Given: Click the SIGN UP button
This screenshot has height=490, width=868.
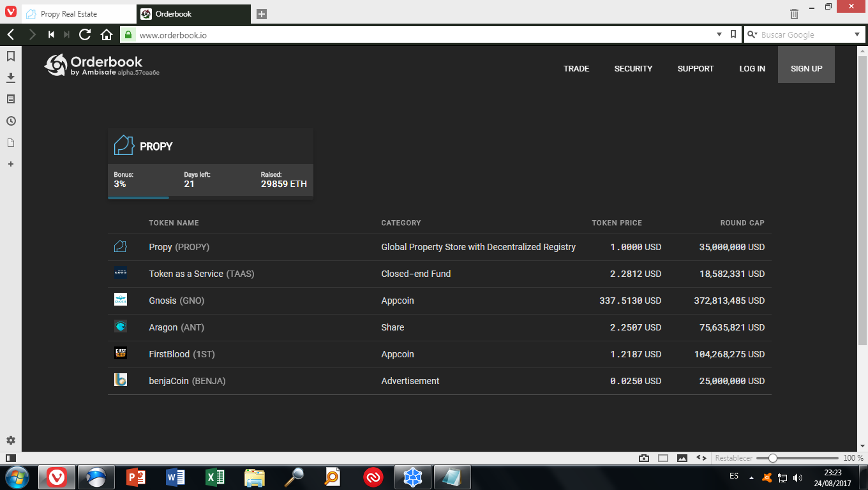Looking at the screenshot, I should 806,64.
